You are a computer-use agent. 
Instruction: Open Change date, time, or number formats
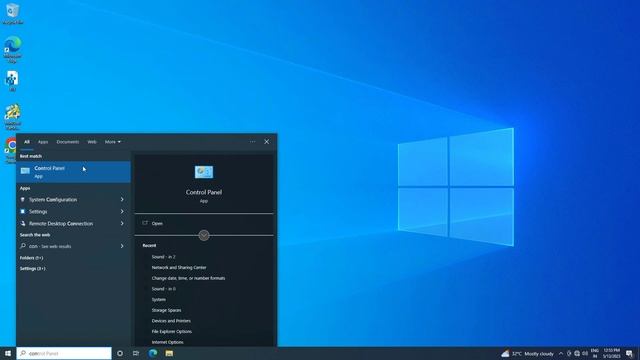click(x=188, y=278)
